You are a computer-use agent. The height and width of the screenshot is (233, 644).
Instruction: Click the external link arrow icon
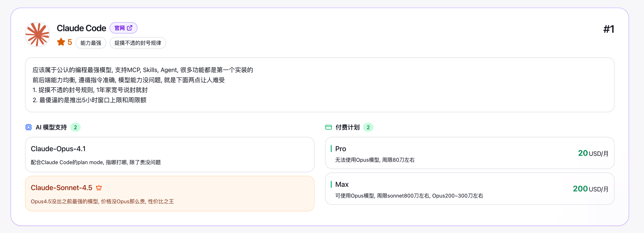[x=130, y=28]
